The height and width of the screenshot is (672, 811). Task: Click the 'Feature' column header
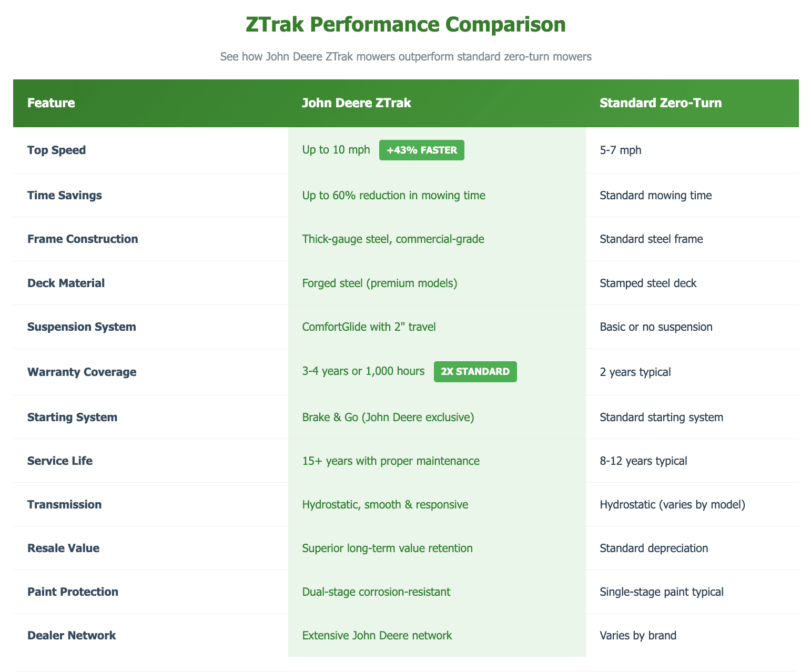[x=51, y=103]
